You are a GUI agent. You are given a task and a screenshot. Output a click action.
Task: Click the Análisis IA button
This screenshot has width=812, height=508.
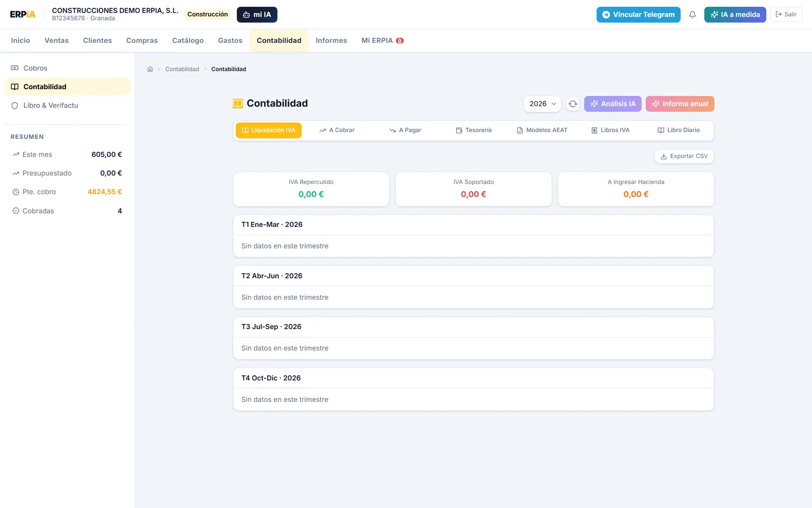point(613,104)
